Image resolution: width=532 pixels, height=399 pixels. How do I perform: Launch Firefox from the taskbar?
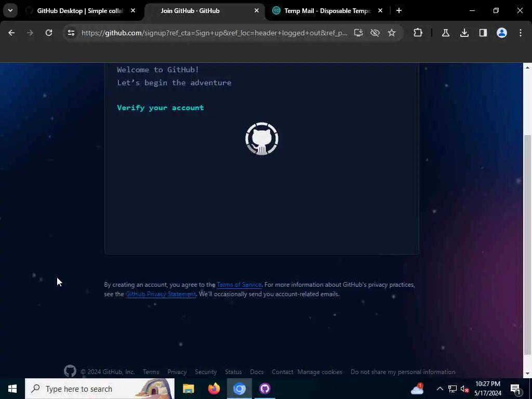pos(214,389)
